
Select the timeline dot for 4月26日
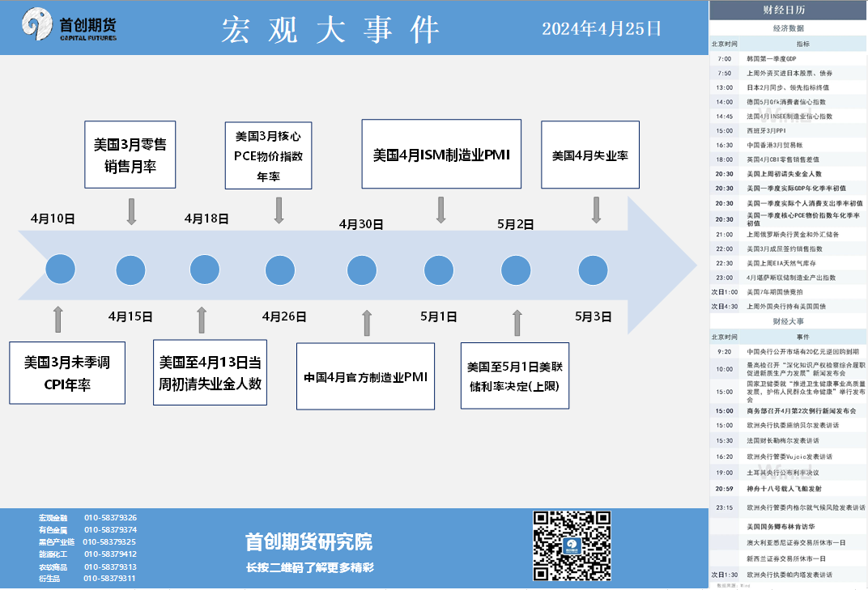[x=280, y=270]
